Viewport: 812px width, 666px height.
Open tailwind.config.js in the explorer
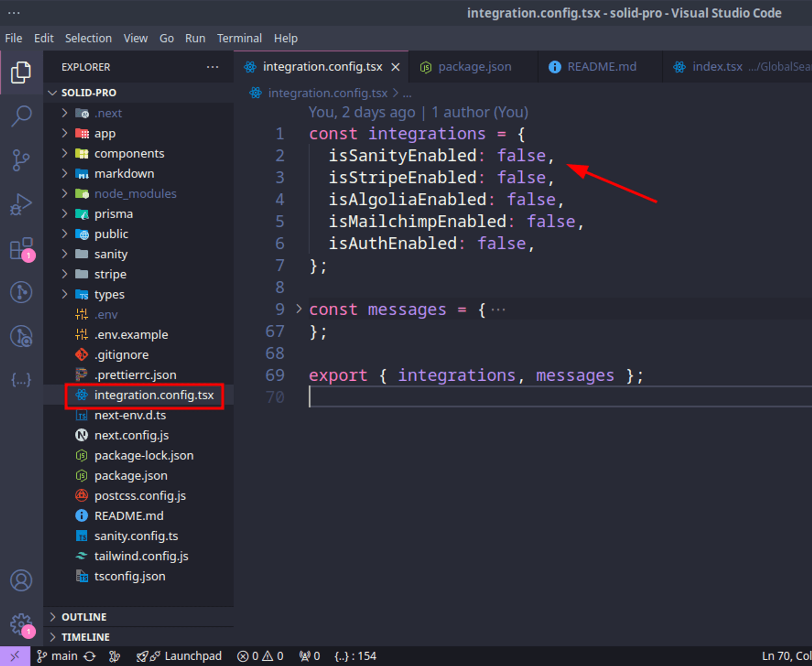141,556
